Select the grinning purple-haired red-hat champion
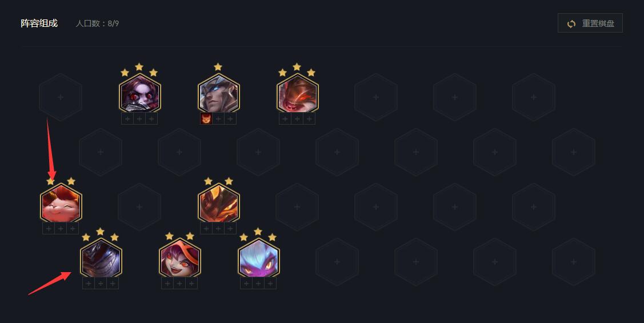This screenshot has height=323, width=644. coord(179,258)
